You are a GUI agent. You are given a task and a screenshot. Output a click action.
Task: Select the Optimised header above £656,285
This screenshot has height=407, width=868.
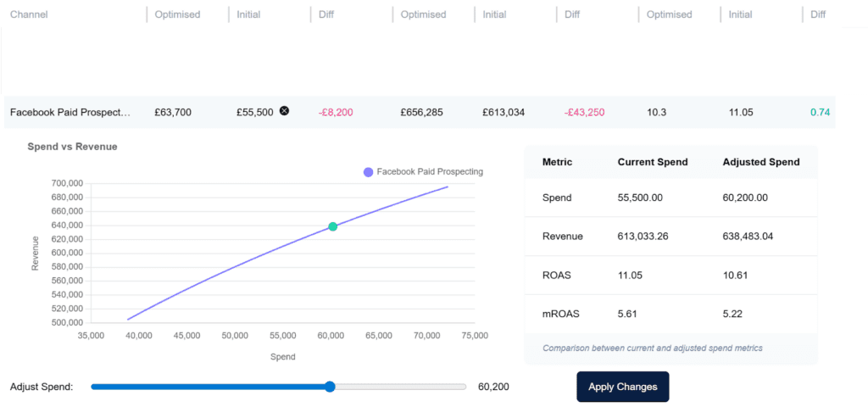click(423, 14)
